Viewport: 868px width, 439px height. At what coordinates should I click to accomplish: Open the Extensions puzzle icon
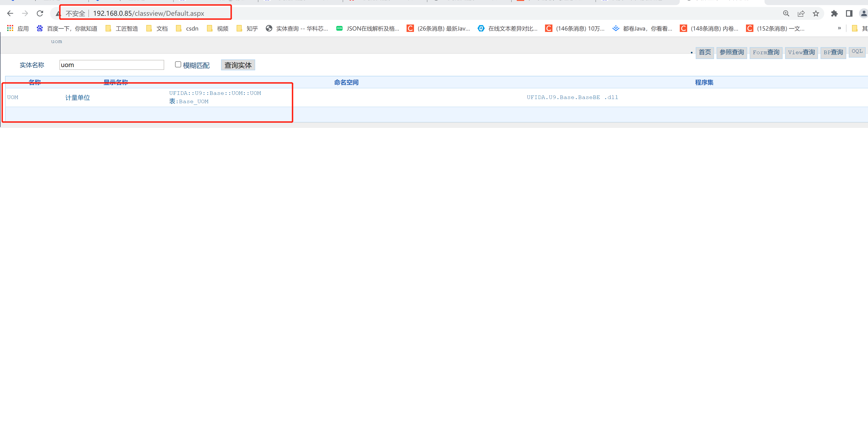[x=834, y=13]
